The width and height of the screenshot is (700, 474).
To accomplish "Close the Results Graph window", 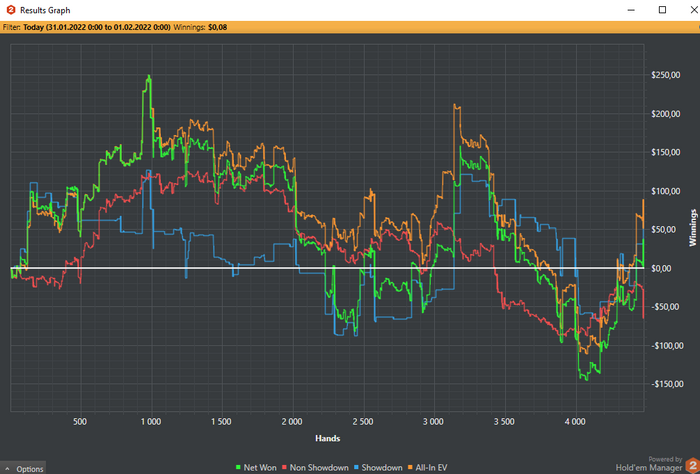I will [x=694, y=10].
